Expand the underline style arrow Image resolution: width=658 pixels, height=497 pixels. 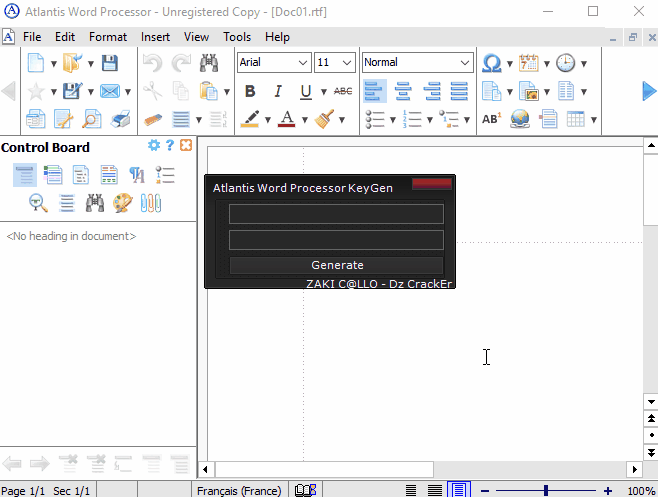click(x=324, y=92)
